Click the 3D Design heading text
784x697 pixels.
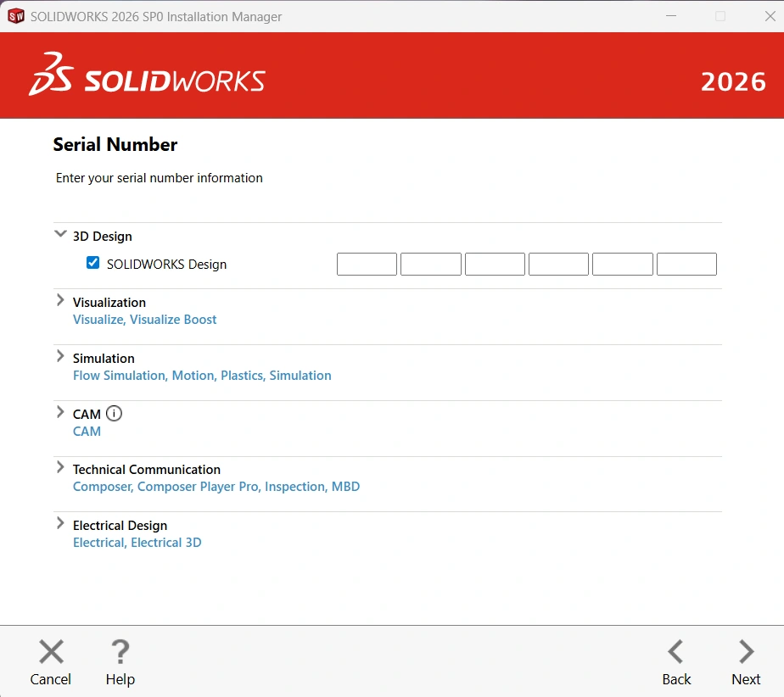[x=103, y=237]
